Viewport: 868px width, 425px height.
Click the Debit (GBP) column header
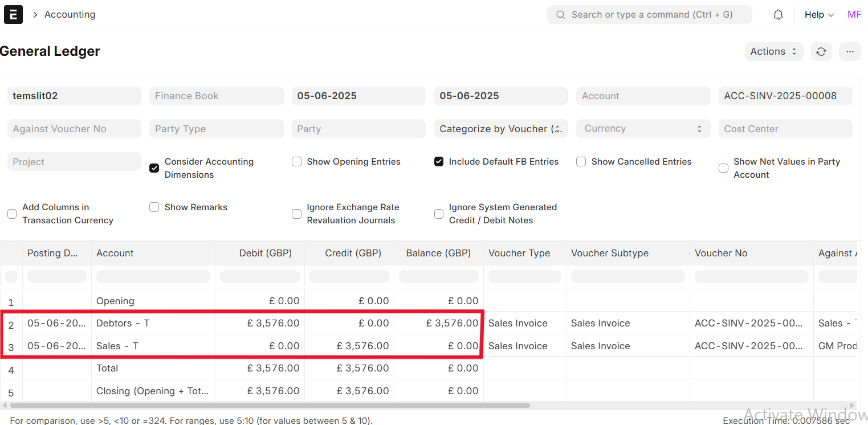tap(265, 253)
